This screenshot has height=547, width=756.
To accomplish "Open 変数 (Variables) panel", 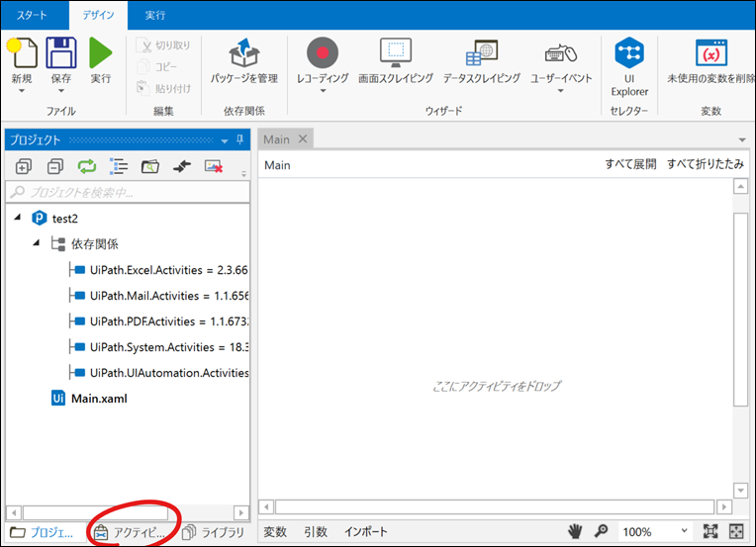I will pyautogui.click(x=275, y=532).
